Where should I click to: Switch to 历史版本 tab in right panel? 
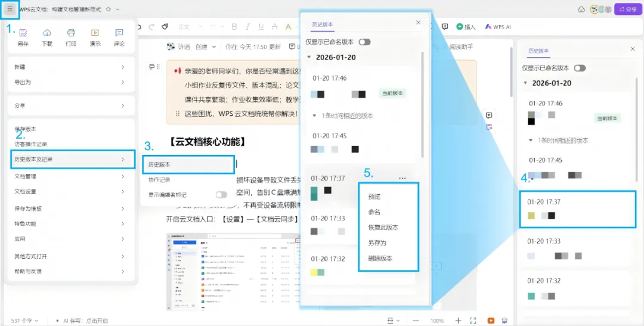tap(538, 51)
